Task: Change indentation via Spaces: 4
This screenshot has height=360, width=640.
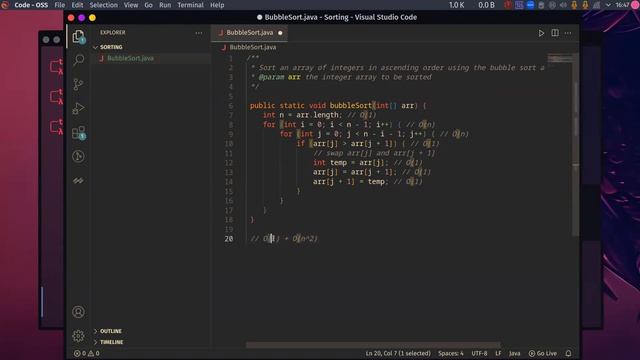Action: [x=451, y=353]
